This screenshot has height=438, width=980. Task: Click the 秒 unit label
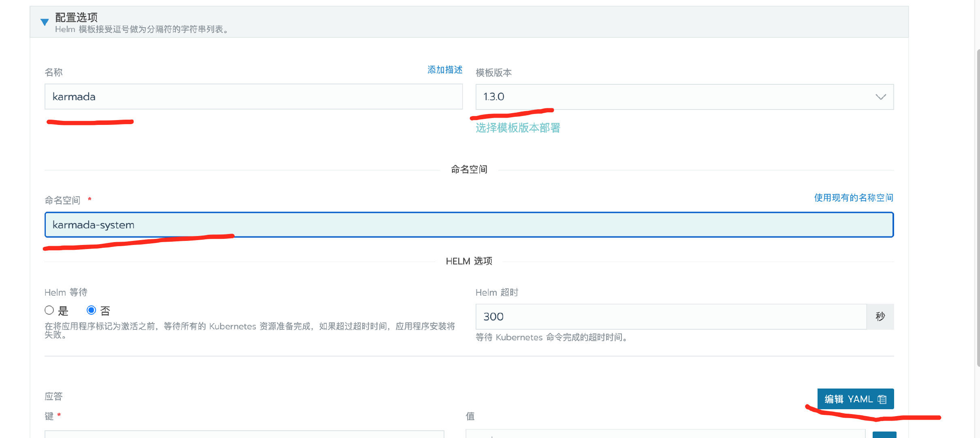[880, 317]
